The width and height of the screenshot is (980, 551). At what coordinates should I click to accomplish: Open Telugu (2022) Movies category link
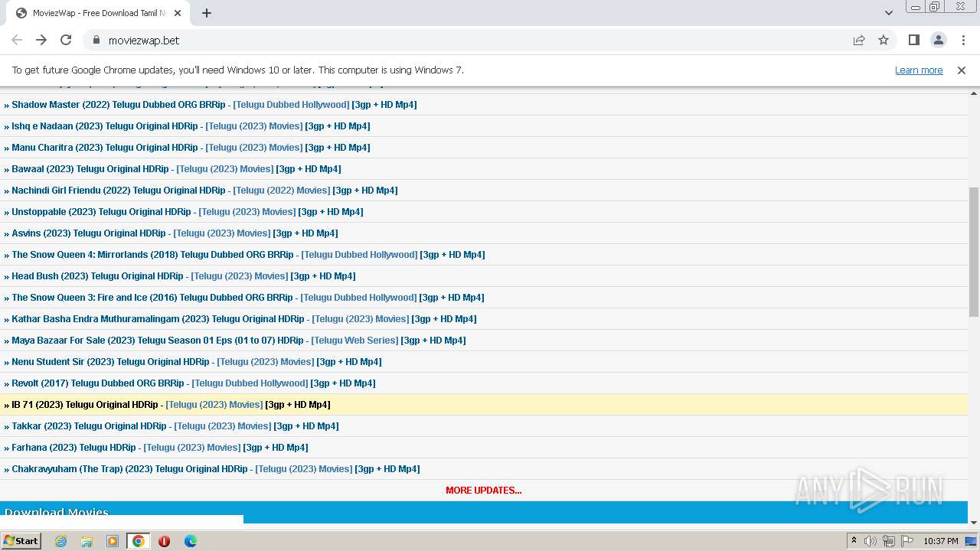click(282, 191)
